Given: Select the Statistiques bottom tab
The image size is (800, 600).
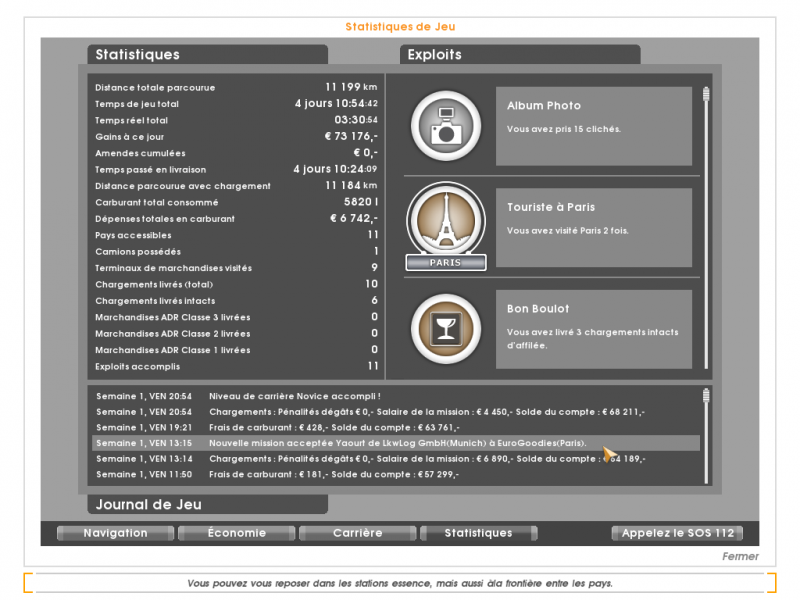Looking at the screenshot, I should [478, 533].
